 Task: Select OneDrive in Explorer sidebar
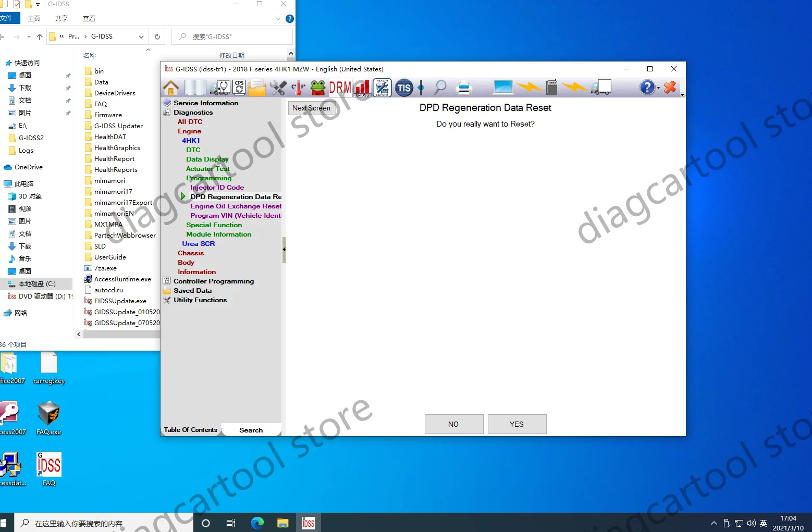[29, 167]
